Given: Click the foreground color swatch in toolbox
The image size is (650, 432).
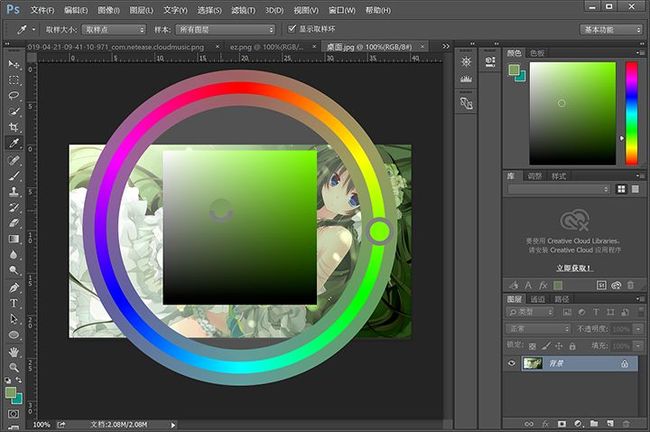Looking at the screenshot, I should coord(10,392).
